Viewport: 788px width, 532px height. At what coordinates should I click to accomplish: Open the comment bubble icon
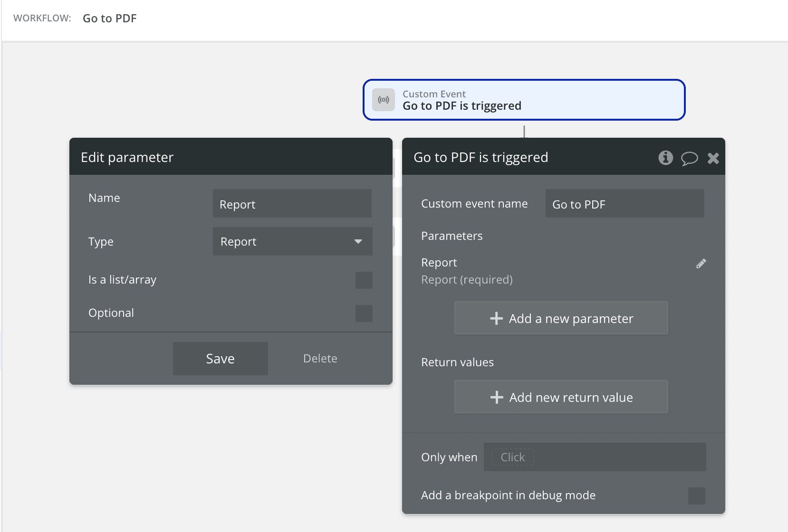(689, 158)
